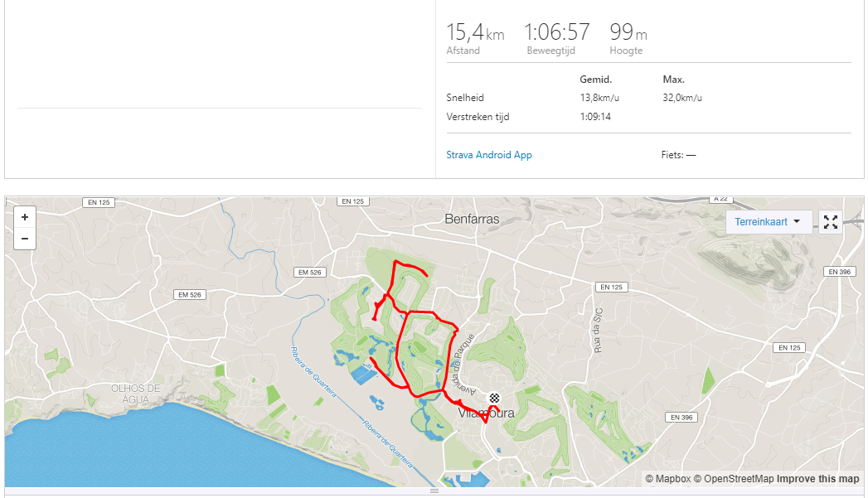
Task: Click the Fiets gear field
Action: pos(678,155)
